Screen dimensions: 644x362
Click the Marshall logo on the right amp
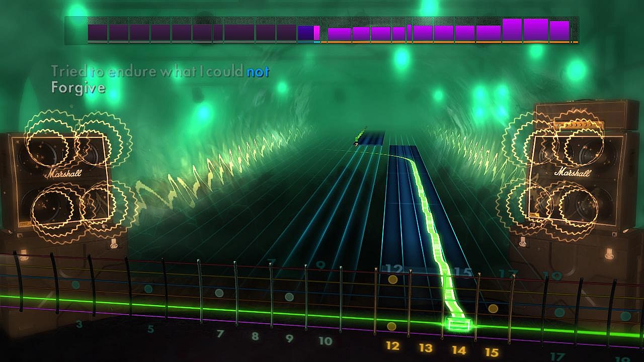pyautogui.click(x=573, y=172)
